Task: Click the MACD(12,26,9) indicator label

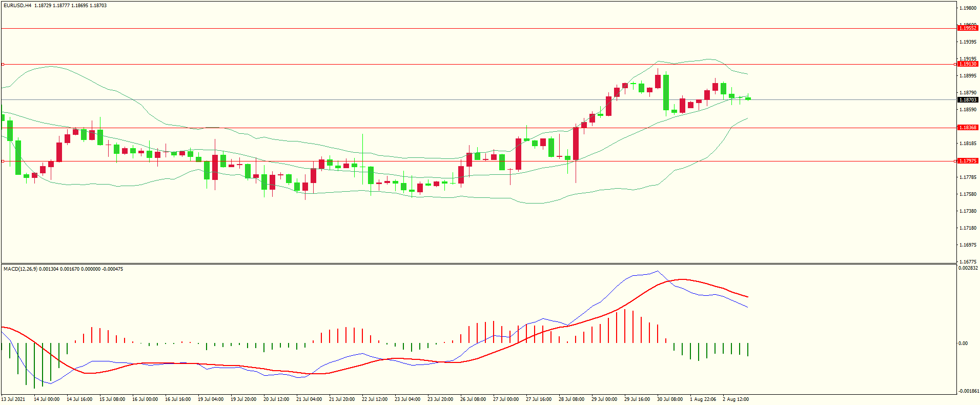Action: 20,269
